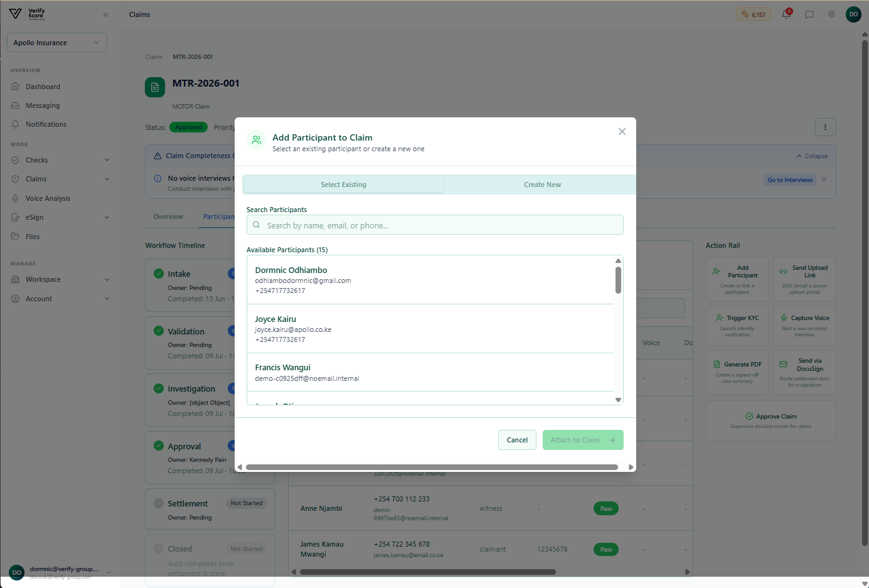Click Approval step green check icon
Viewport: 869px width, 588px height.
tap(159, 446)
